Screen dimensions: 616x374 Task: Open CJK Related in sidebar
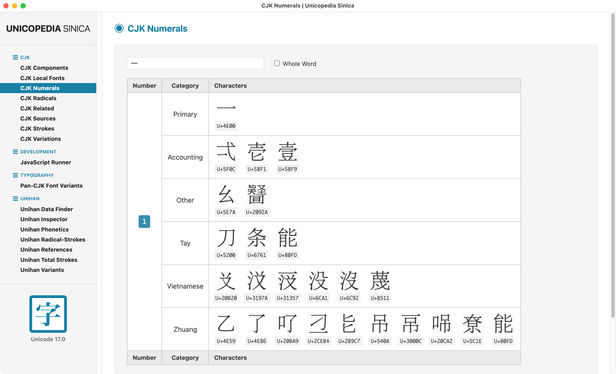coord(37,108)
